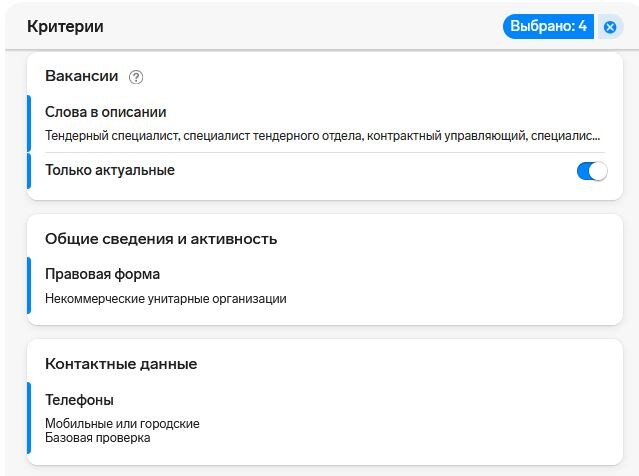Open the Правовая форма criterion
This screenshot has height=476, width=639.
[x=102, y=274]
